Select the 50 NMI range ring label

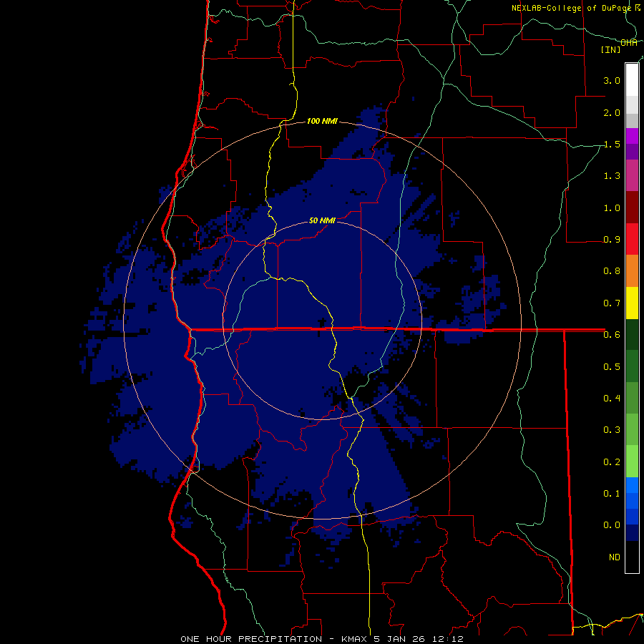pyautogui.click(x=323, y=220)
